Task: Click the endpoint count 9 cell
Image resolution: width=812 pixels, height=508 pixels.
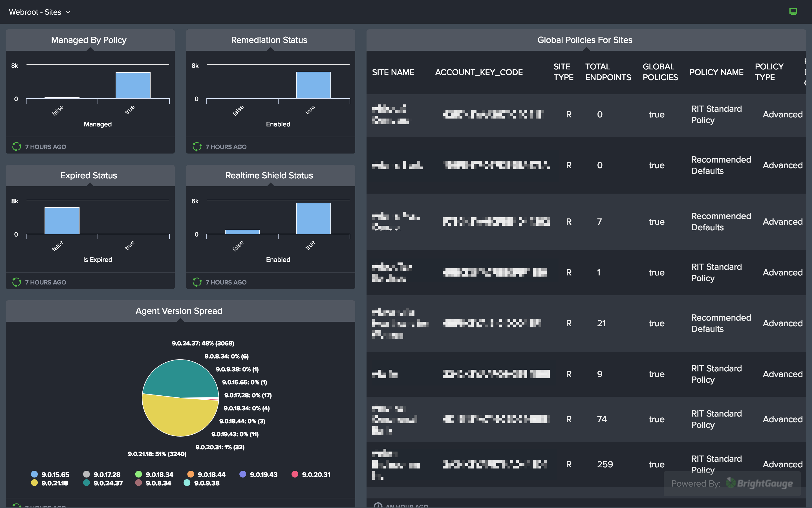Action: click(x=600, y=374)
